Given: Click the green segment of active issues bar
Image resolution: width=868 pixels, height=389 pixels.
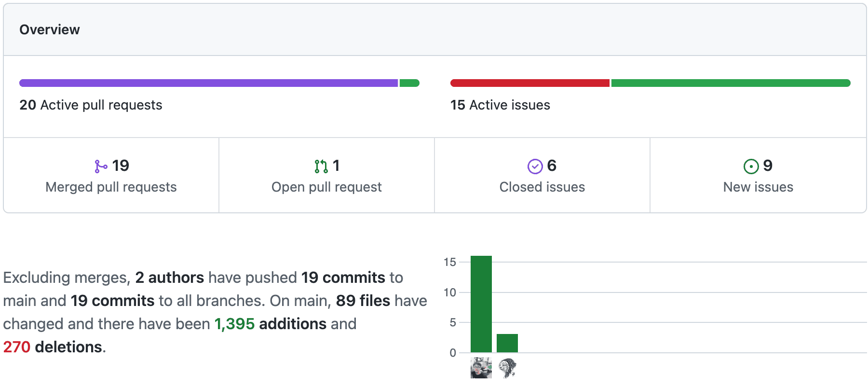Looking at the screenshot, I should pos(731,83).
